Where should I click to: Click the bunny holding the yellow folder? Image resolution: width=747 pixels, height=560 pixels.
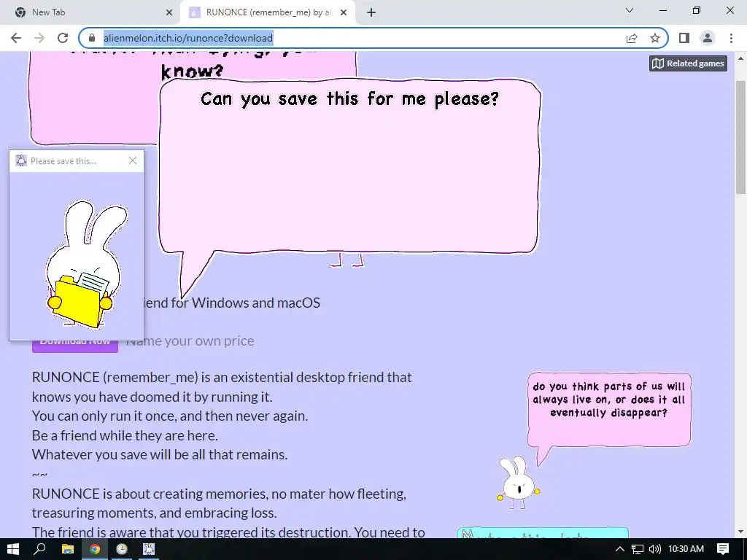coord(87,265)
